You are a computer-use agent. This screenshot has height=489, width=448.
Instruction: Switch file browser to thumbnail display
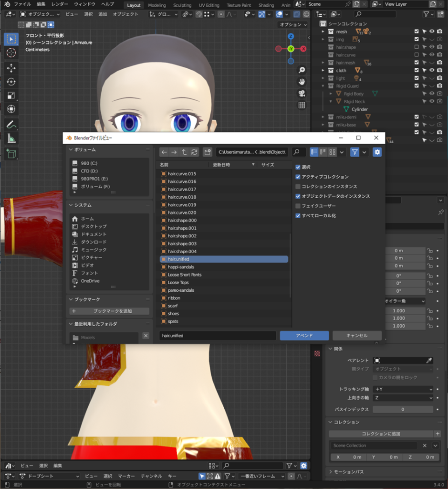[x=333, y=152]
